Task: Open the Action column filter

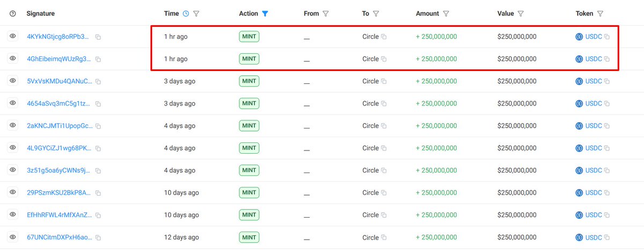Action: pyautogui.click(x=265, y=14)
